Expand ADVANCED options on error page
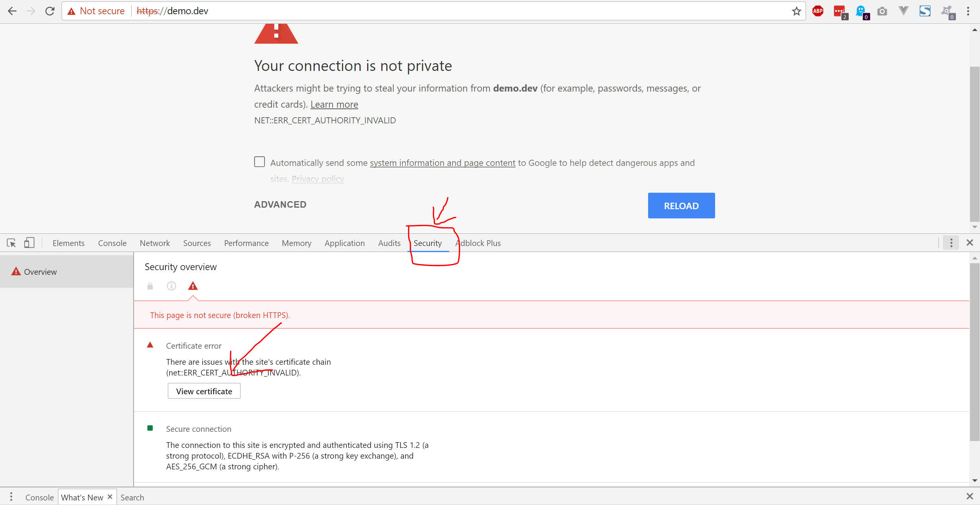980x505 pixels. click(x=280, y=205)
